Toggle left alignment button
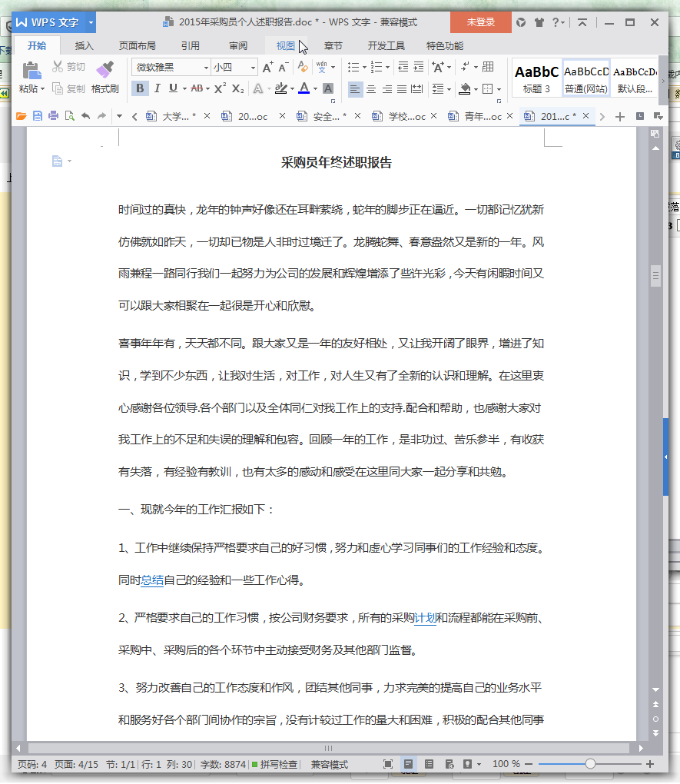This screenshot has width=680, height=784. (355, 89)
